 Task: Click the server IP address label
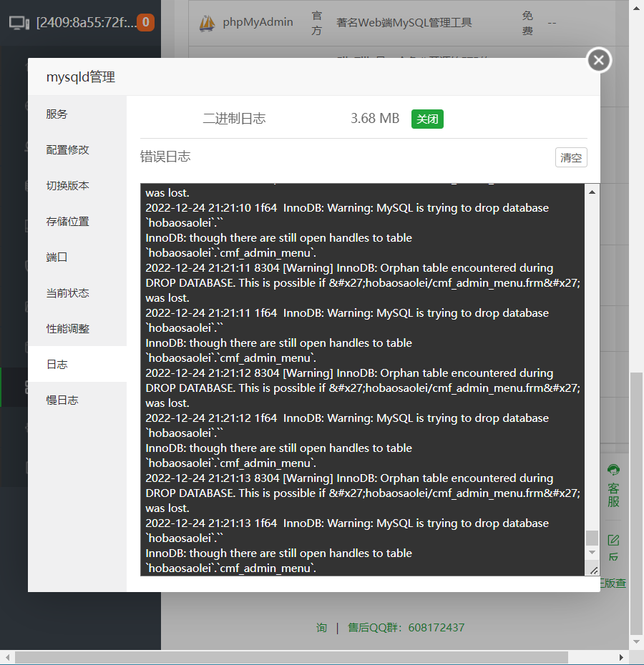(86, 22)
